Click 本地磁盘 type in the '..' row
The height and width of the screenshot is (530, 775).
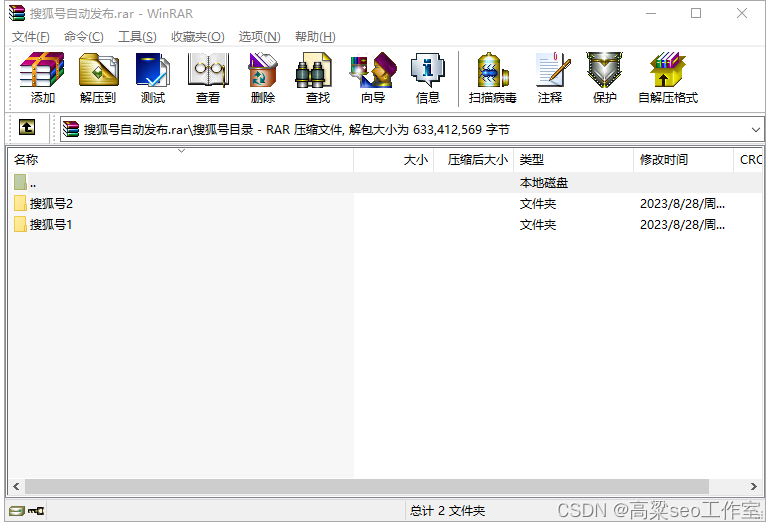click(x=544, y=183)
